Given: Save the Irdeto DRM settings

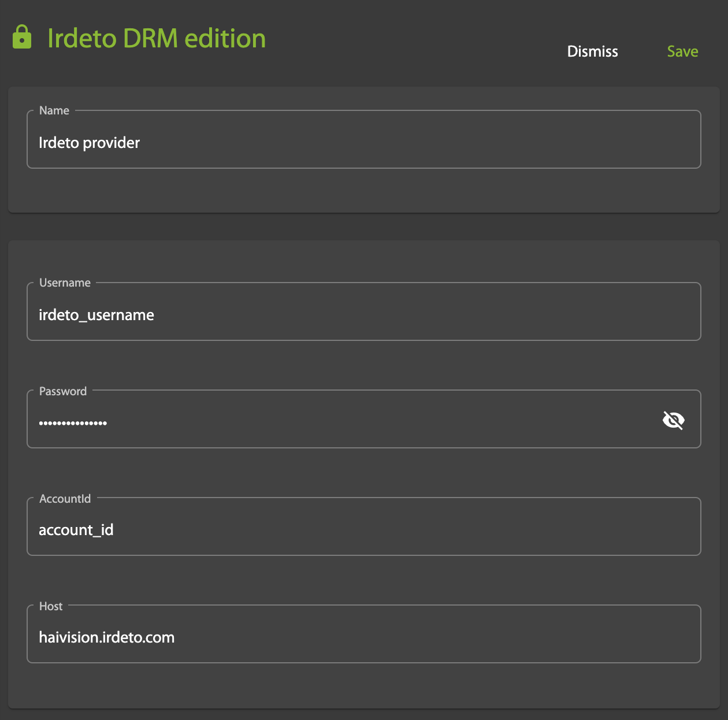Looking at the screenshot, I should [682, 51].
